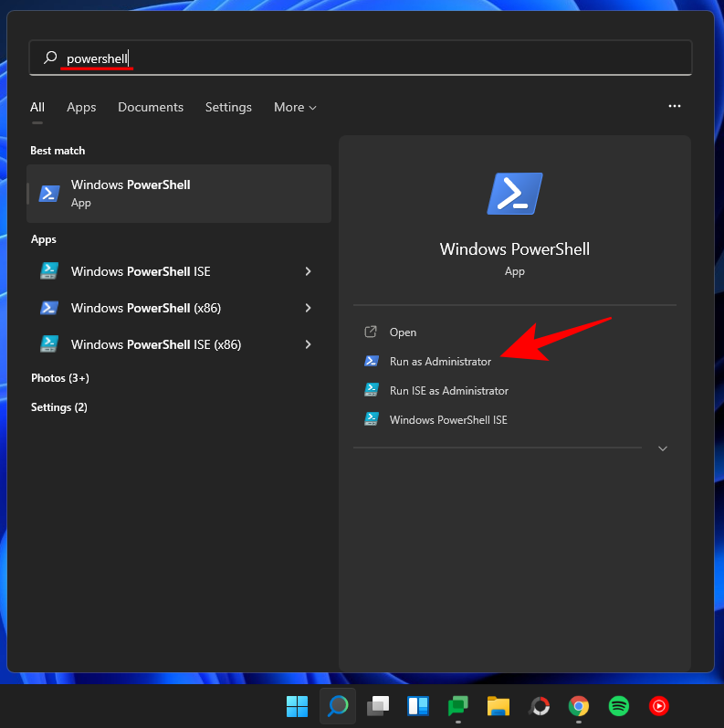Expand Windows PowerShell ISE result arrow
The image size is (724, 728).
(309, 271)
